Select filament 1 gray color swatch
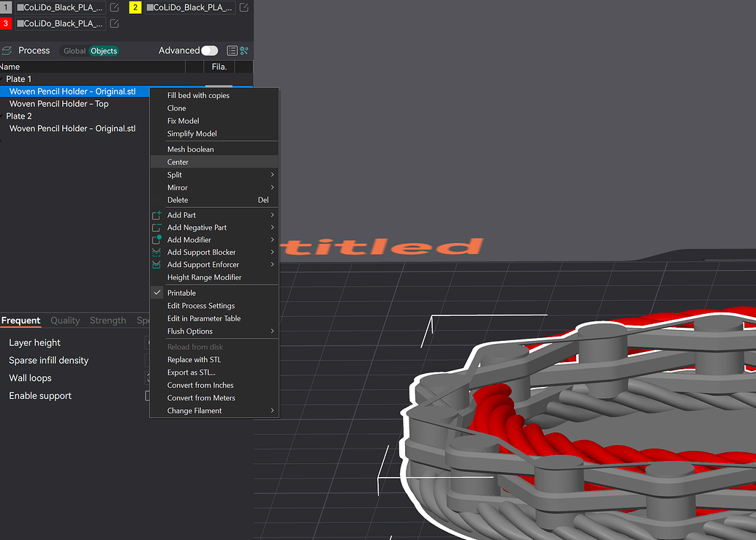This screenshot has width=756, height=540. click(6, 7)
